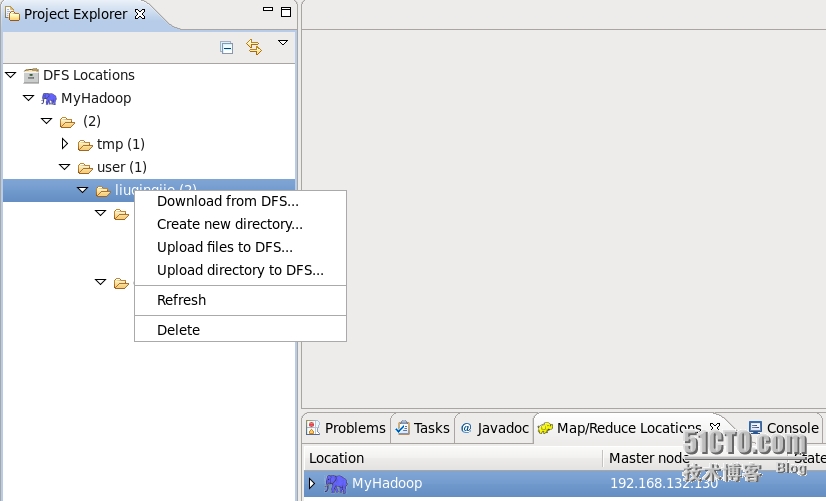This screenshot has width=826, height=501.
Task: Click the Location column header
Action: 453,458
